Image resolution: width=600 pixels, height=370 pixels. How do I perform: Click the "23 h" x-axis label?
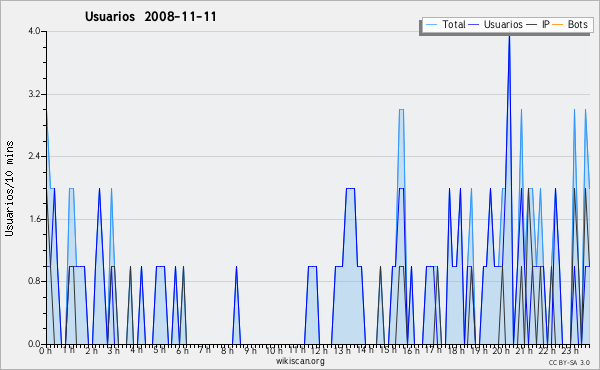pos(569,350)
